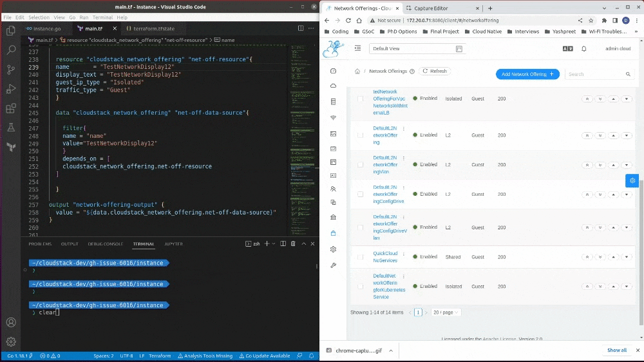Tick checkbox for DefaultL2NetworkOfferingConfigDriveVlan row
644x362 pixels.
pos(360,227)
